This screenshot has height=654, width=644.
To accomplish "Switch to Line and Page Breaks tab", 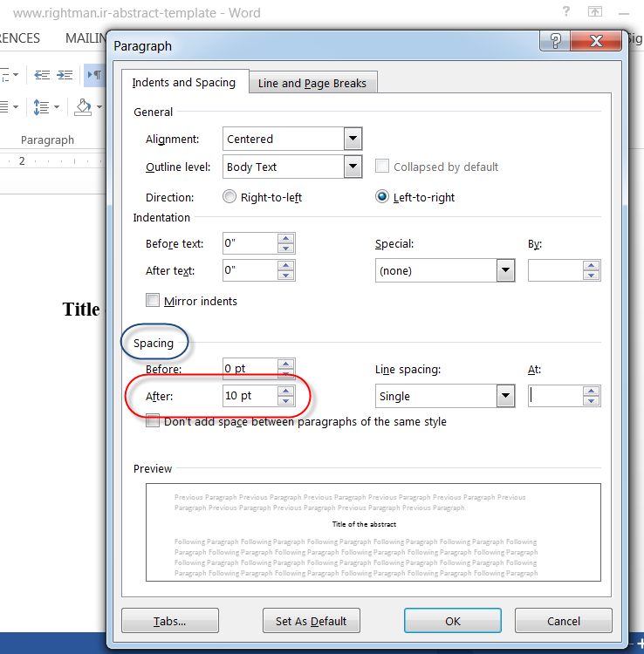I will coord(312,83).
